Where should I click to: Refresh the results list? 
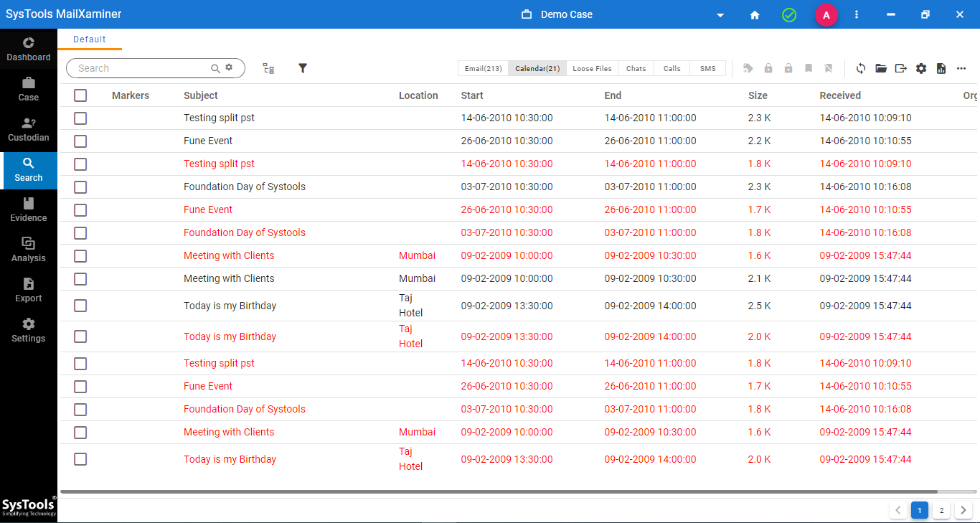click(861, 68)
